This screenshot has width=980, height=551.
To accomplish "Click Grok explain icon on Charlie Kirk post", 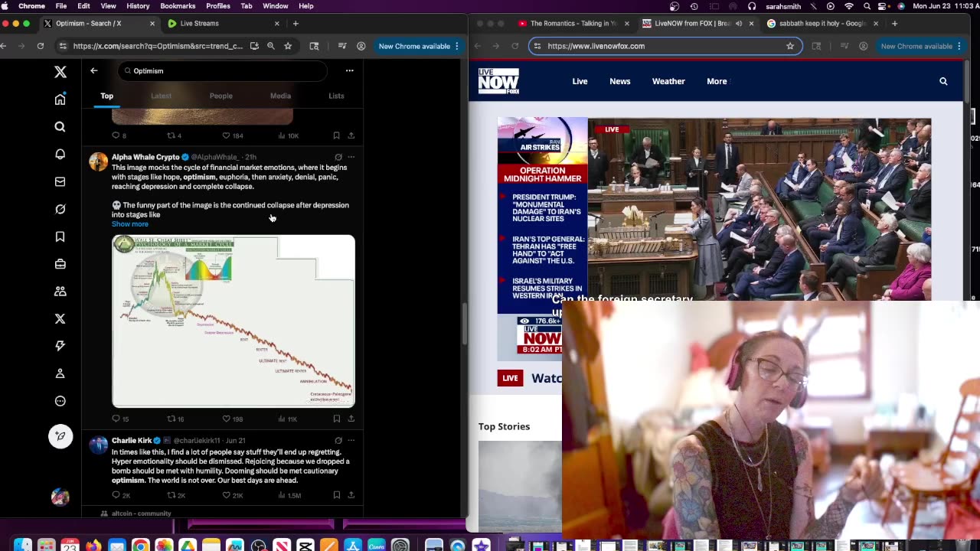I will 338,441.
